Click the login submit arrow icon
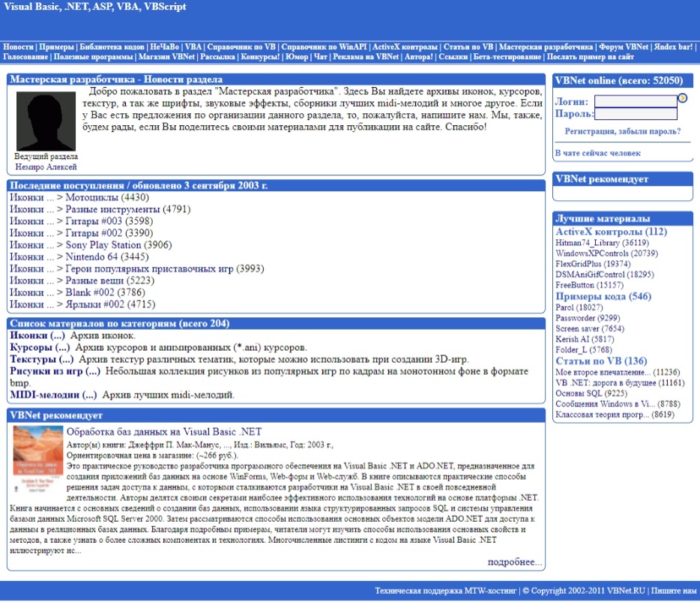 click(x=682, y=97)
